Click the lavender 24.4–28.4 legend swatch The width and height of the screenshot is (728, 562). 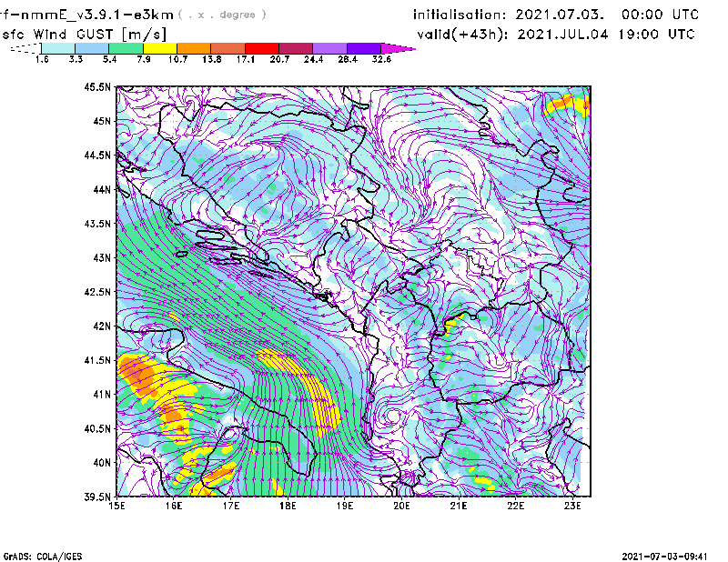pyautogui.click(x=329, y=48)
